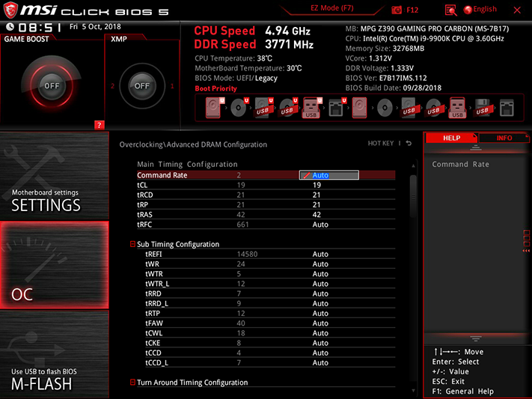Viewport: 532px width, 399px height.
Task: Click the English language label
Action: [485, 9]
